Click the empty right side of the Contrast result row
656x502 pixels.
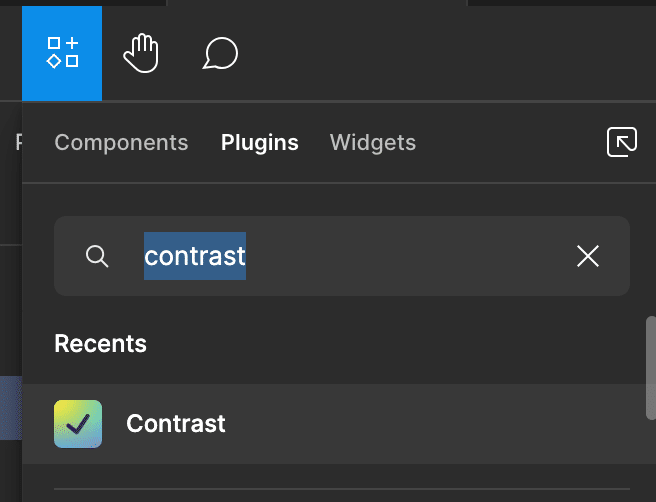pyautogui.click(x=435, y=424)
